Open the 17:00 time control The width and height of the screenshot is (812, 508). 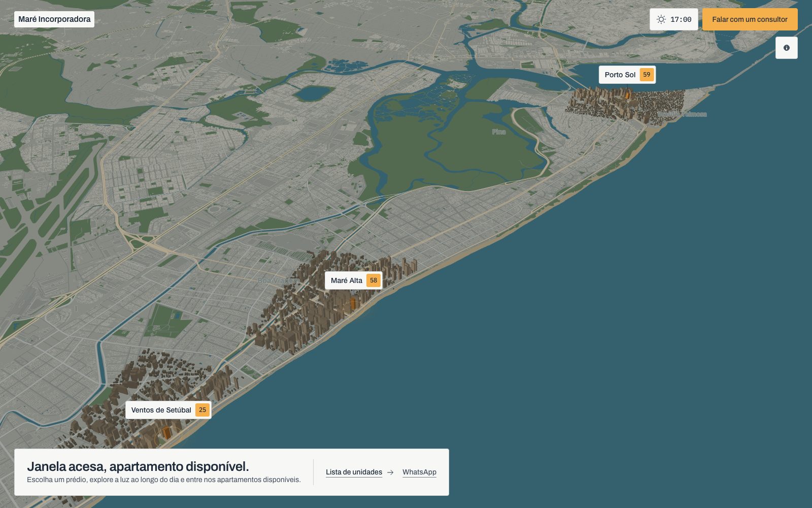coord(673,19)
